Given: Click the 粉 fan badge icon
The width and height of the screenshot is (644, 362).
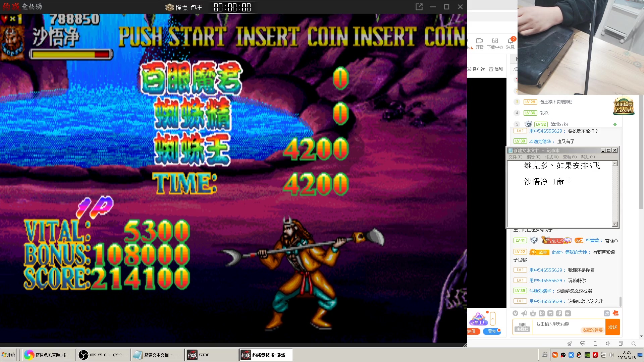Looking at the screenshot, I should [x=542, y=313].
